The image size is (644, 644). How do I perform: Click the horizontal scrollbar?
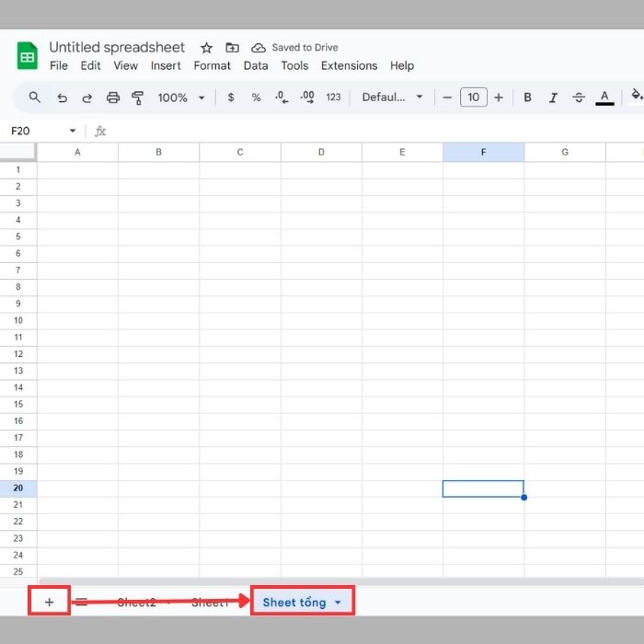pyautogui.click(x=341, y=581)
